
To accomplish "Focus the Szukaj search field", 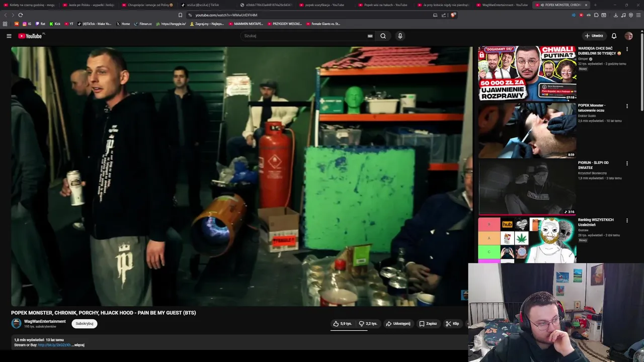I will [307, 36].
